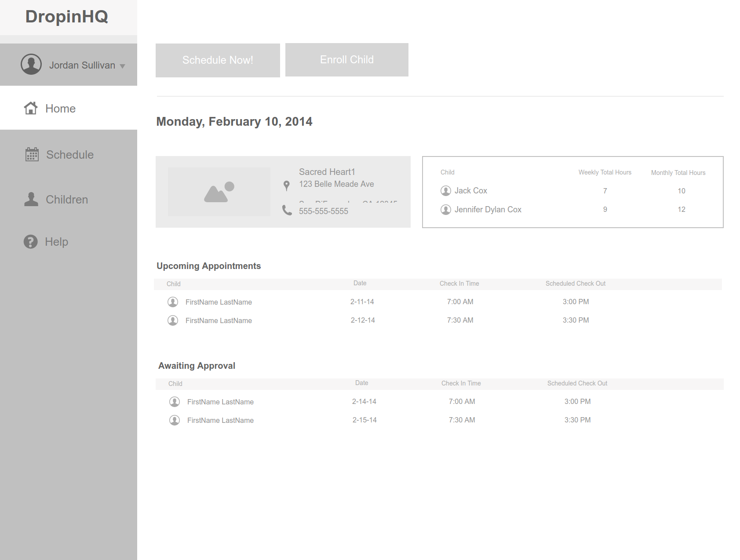
Task: Click Jack Cox's weekly hours value 7
Action: 605,191
